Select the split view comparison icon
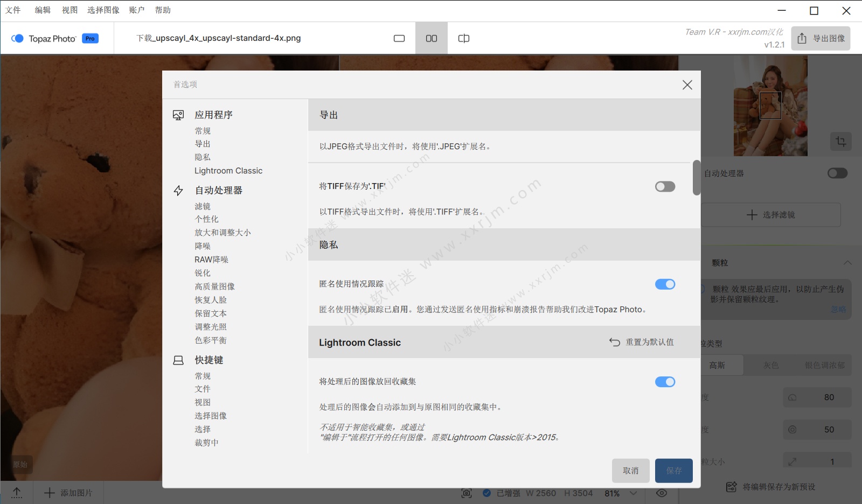This screenshot has width=862, height=504. click(x=464, y=38)
